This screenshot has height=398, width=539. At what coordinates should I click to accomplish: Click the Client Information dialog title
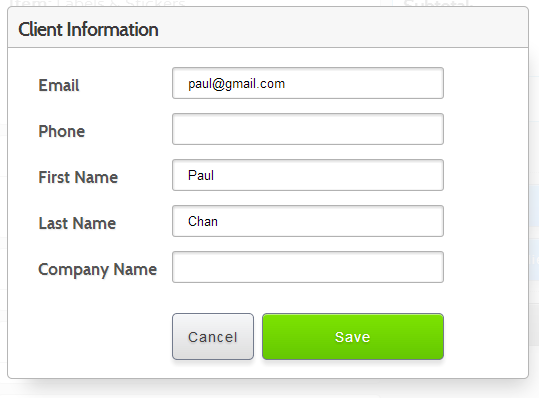click(88, 29)
